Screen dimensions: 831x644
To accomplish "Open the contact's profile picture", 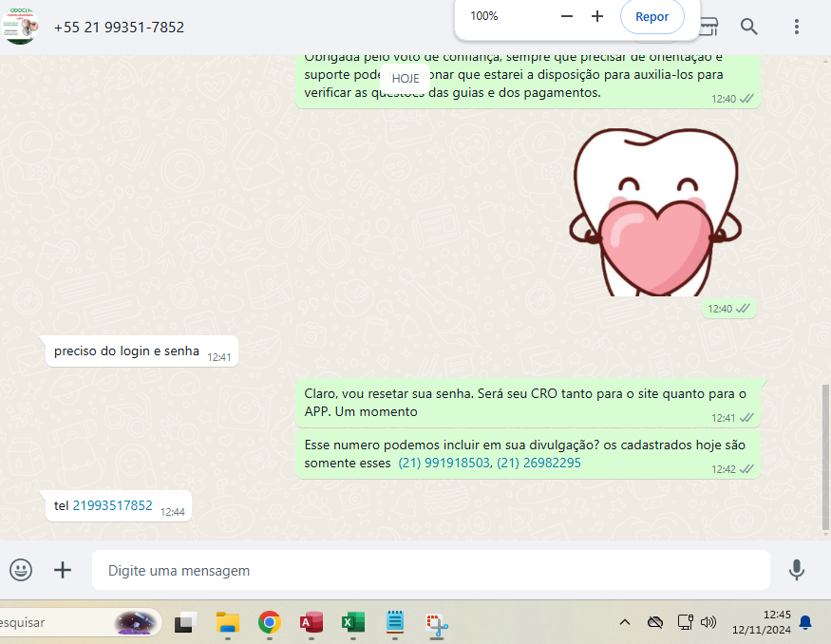I will click(x=21, y=26).
